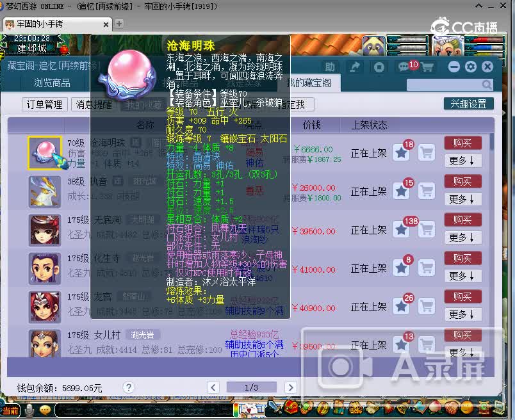Add a new client tab with plus
Screen dimensions: 515x420
click(119, 24)
